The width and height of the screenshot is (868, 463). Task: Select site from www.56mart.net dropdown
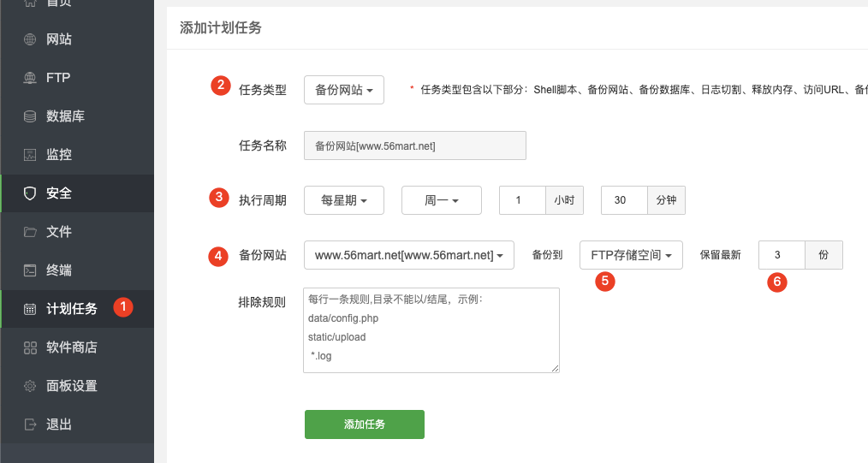408,255
